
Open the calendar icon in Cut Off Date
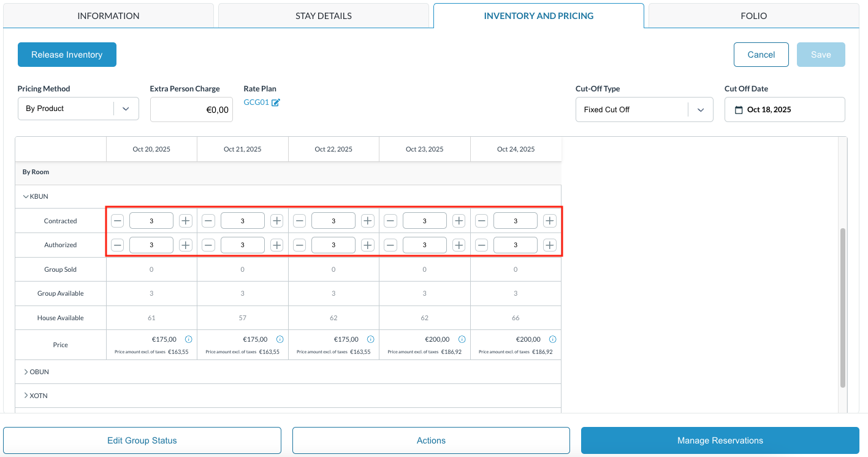739,110
